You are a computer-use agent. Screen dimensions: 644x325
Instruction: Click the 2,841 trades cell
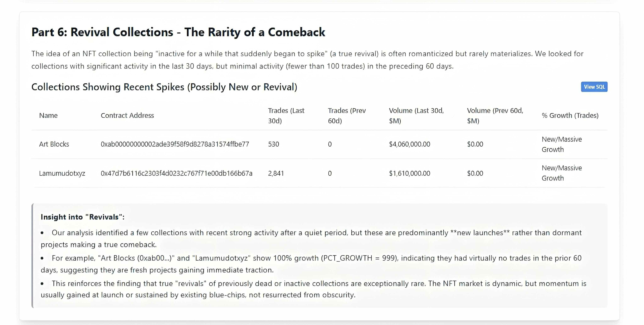276,173
